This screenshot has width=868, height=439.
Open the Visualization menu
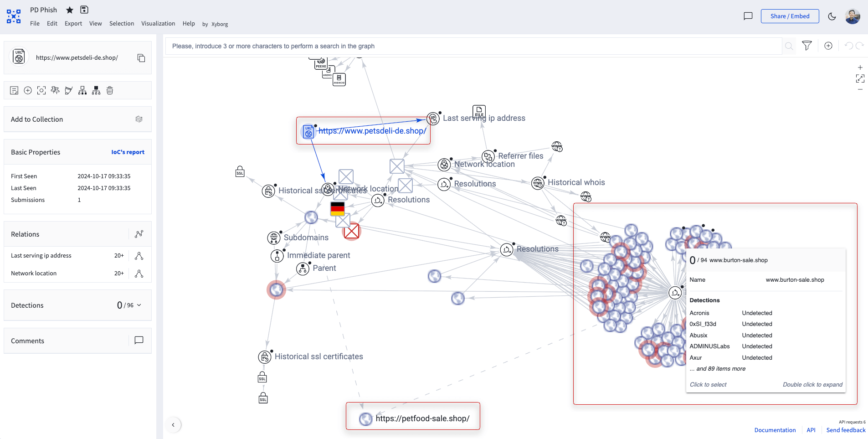coord(158,23)
